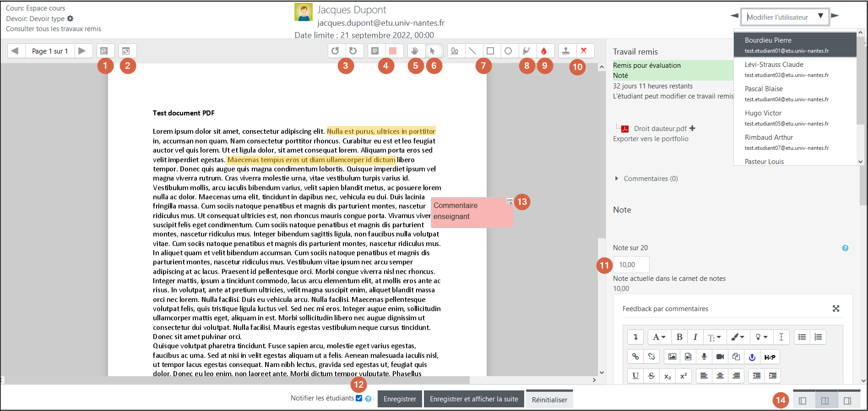Rotate the page left

pos(335,51)
